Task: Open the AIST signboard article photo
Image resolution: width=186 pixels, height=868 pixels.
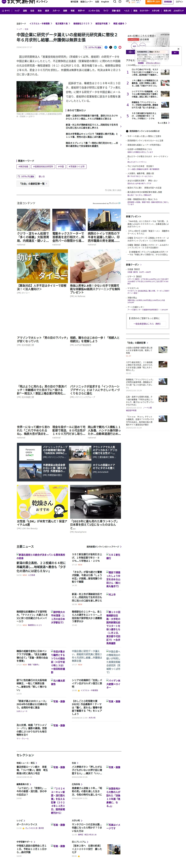Action: click(x=40, y=96)
